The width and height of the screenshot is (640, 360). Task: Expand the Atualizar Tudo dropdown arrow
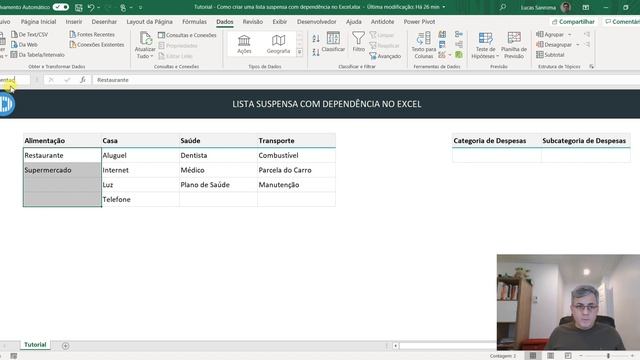(x=152, y=56)
